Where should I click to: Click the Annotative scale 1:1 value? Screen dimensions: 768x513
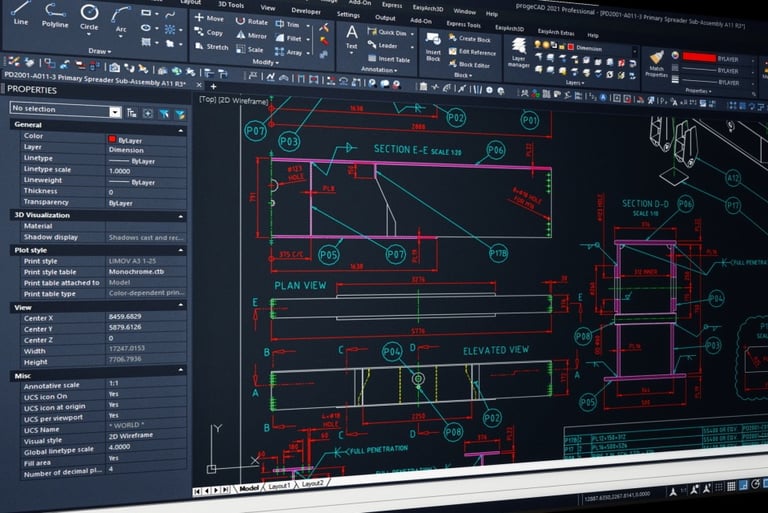(x=146, y=383)
